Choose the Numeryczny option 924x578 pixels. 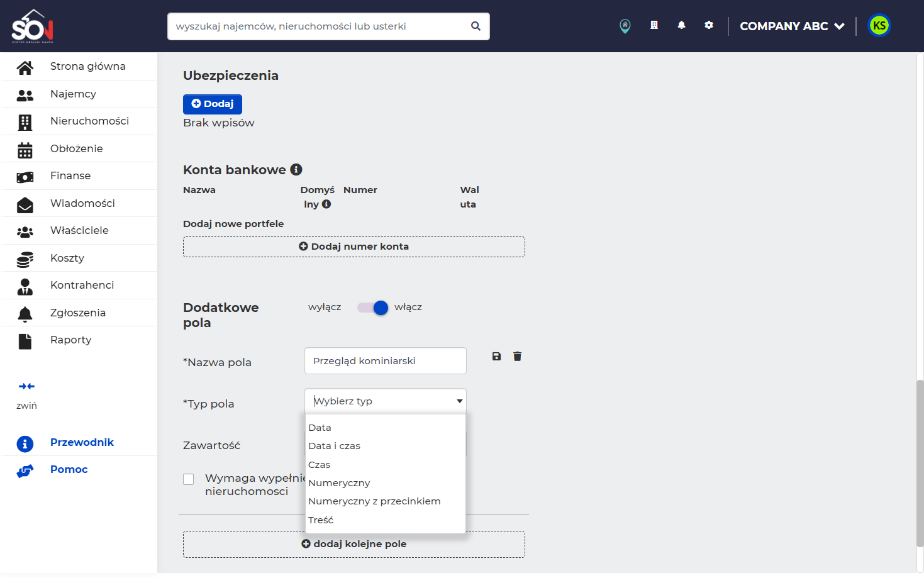(x=385, y=483)
